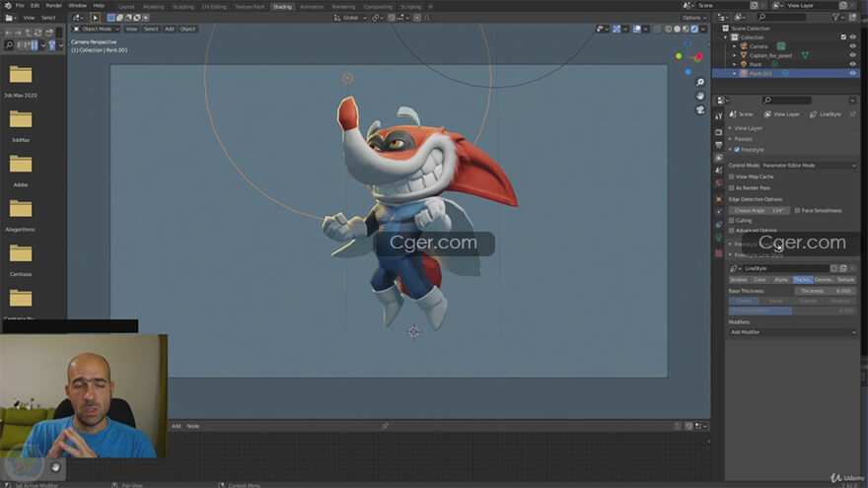
Task: Open the viewport Object menu
Action: [x=187, y=29]
